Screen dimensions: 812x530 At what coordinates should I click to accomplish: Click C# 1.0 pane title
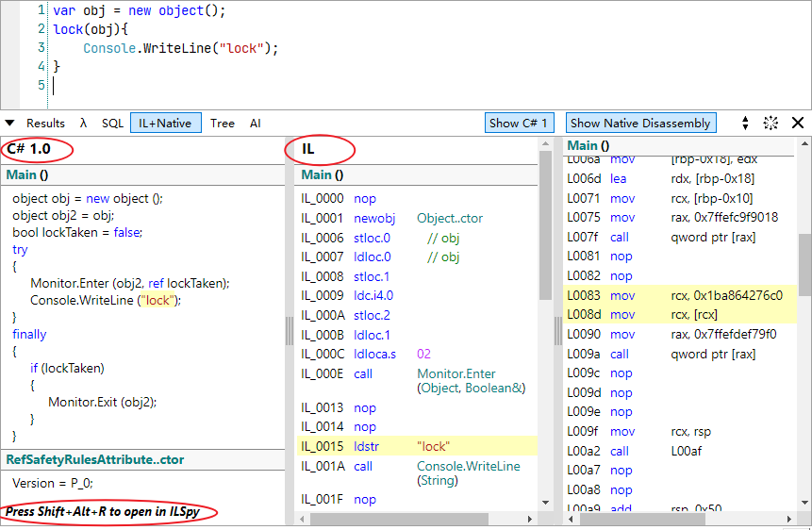(x=28, y=149)
